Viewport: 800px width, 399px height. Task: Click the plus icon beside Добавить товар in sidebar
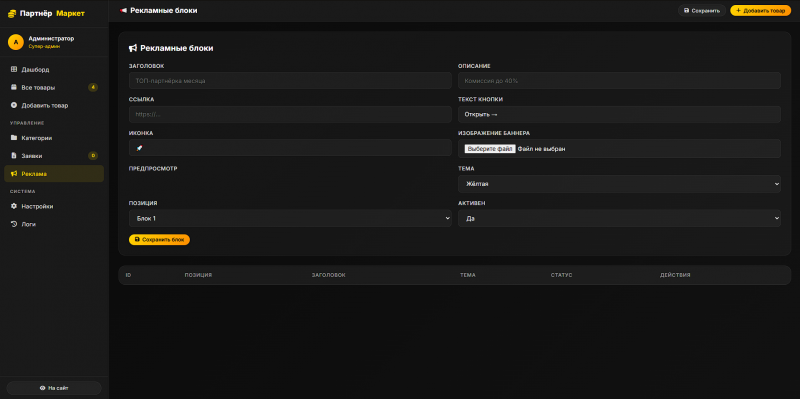(x=14, y=105)
